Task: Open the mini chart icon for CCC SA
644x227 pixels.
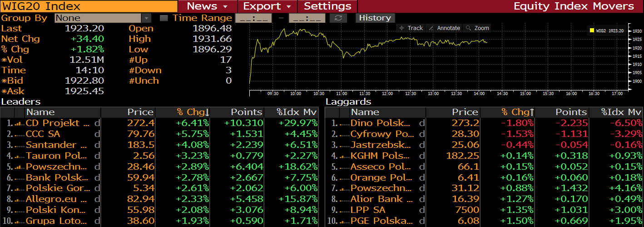Action: click(19, 134)
